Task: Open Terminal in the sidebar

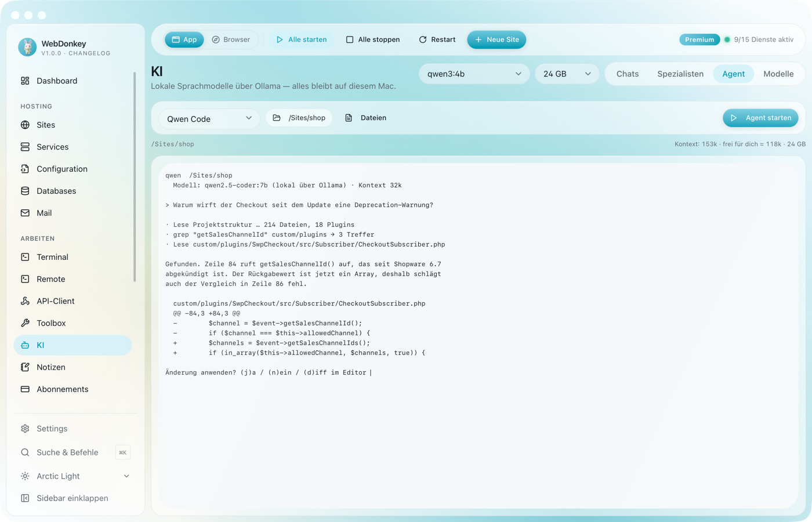Action: coord(72,257)
